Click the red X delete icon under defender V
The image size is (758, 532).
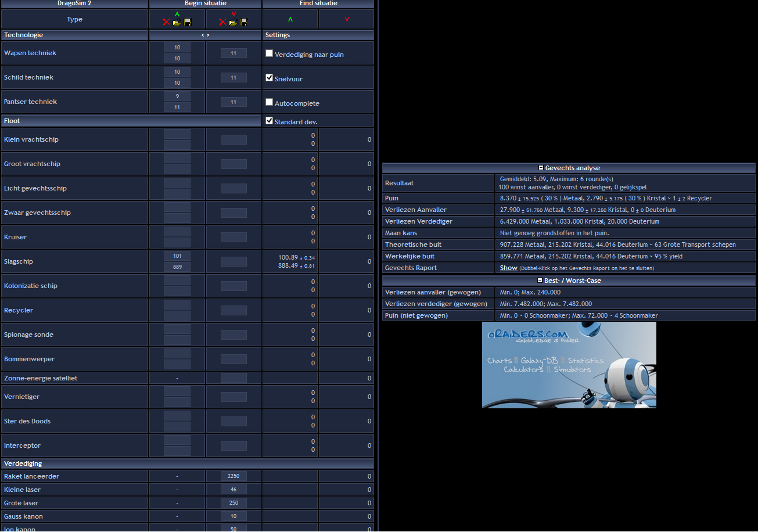coord(222,23)
